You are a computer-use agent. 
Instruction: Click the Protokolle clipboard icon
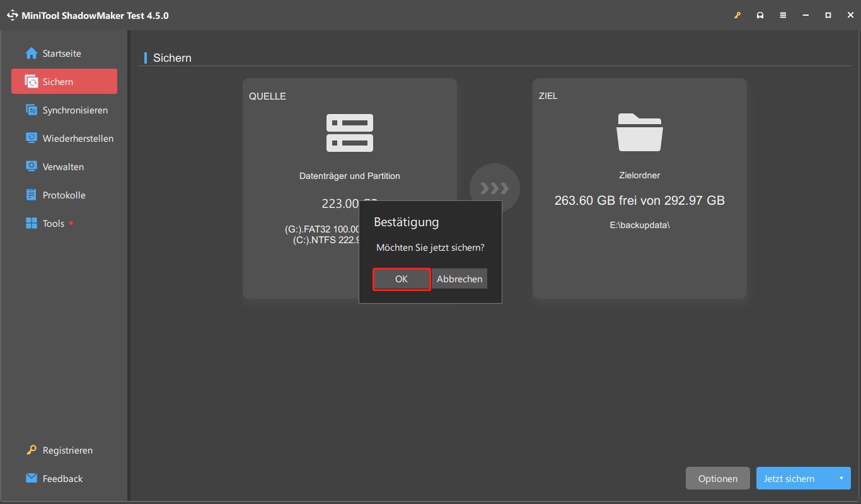(x=31, y=195)
